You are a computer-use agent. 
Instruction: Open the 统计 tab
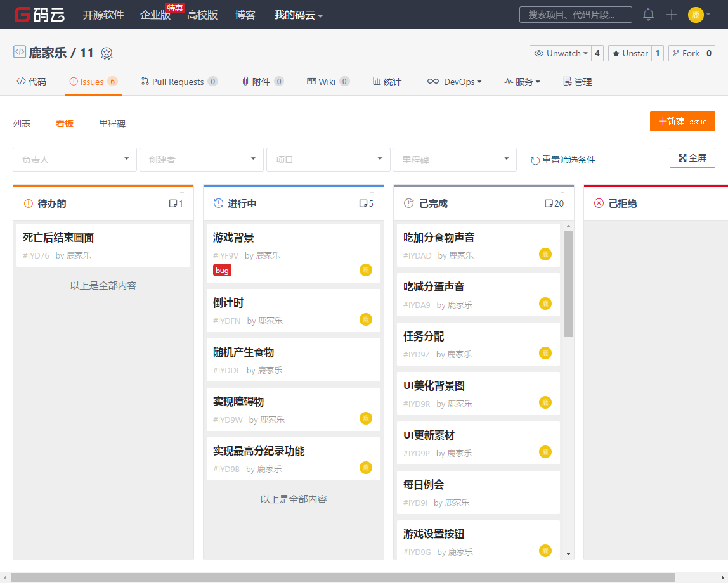[387, 82]
